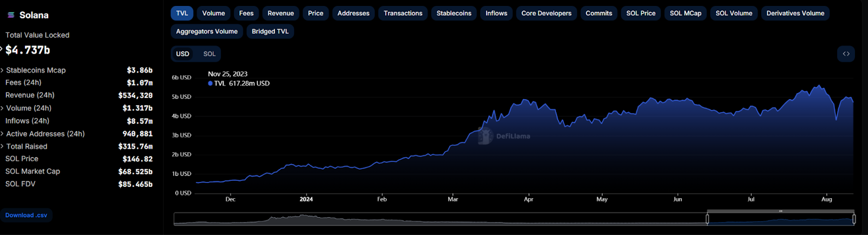Image resolution: width=868 pixels, height=235 pixels.
Task: Toggle the Fees chart metric
Action: tap(246, 13)
